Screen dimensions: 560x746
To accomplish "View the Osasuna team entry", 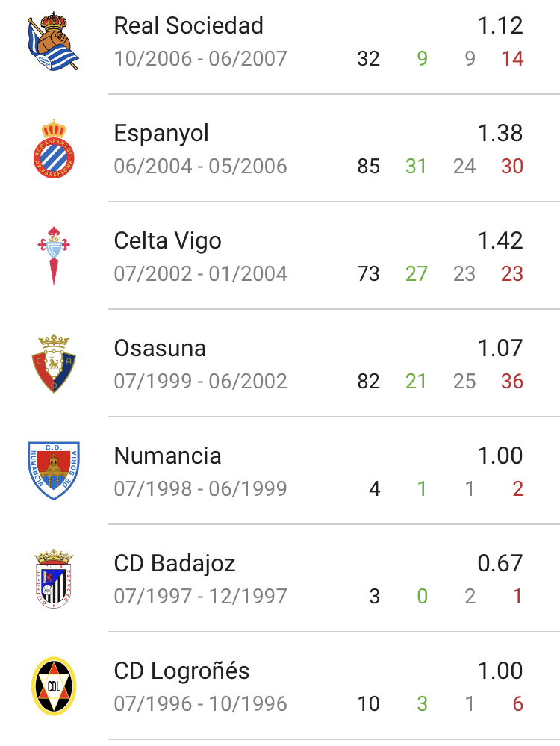I will click(160, 348).
